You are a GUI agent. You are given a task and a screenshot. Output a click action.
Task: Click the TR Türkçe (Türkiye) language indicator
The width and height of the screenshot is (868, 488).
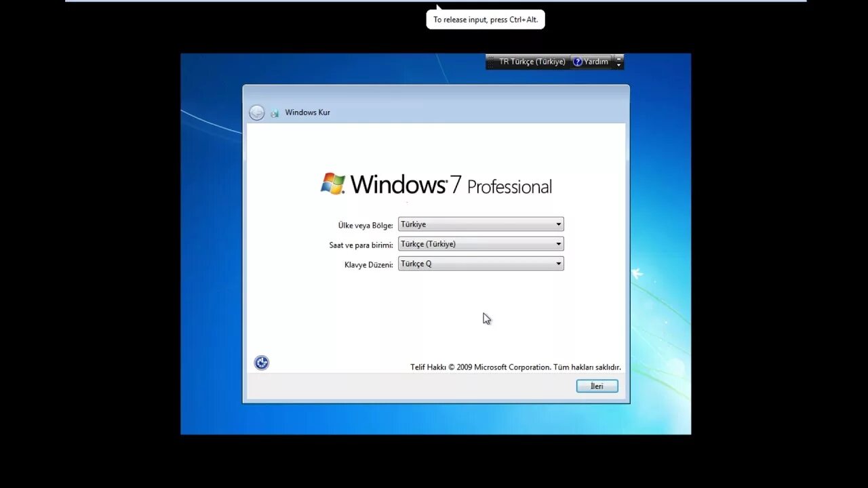[532, 62]
